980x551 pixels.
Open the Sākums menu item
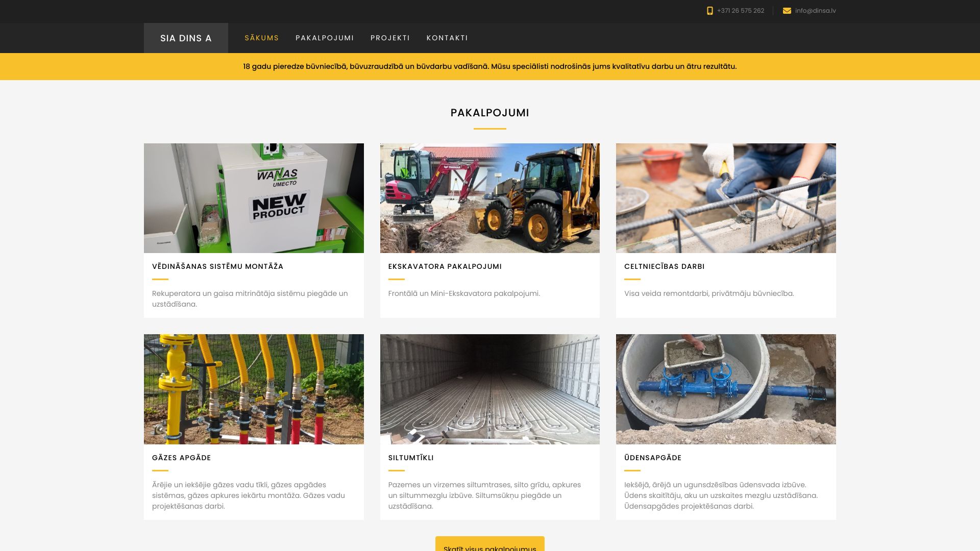point(261,38)
